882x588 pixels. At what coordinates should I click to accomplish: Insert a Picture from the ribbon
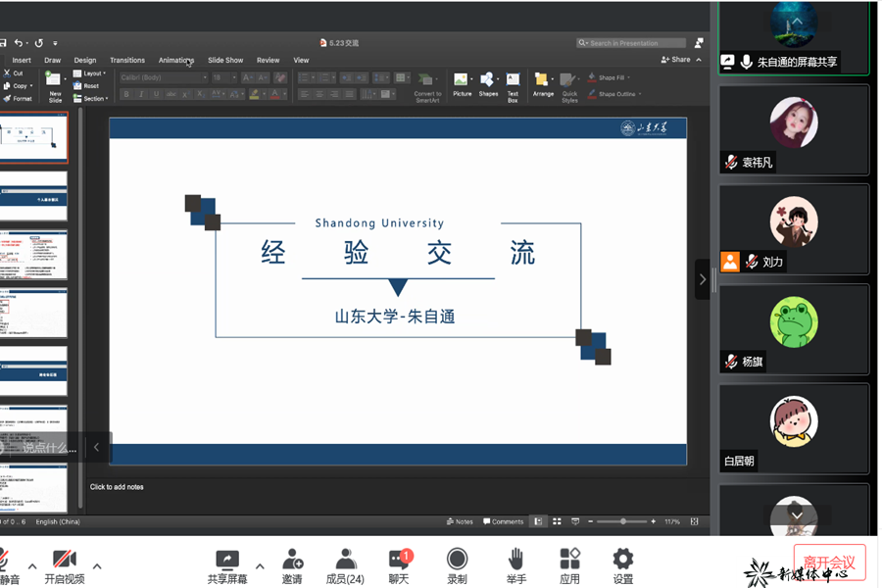pos(462,83)
